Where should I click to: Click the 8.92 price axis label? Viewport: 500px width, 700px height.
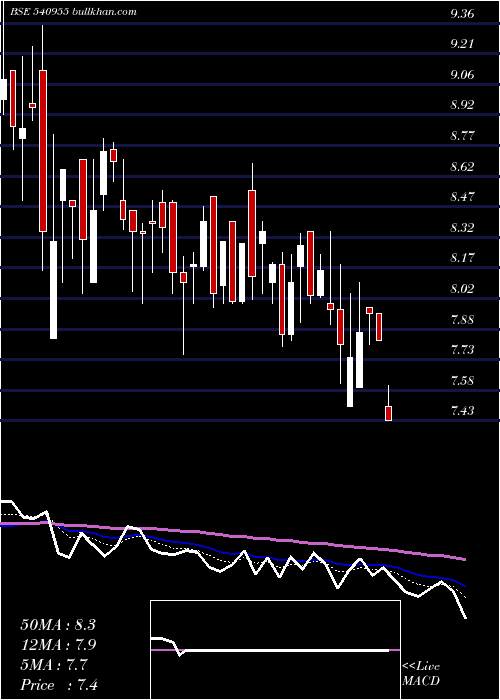point(462,105)
